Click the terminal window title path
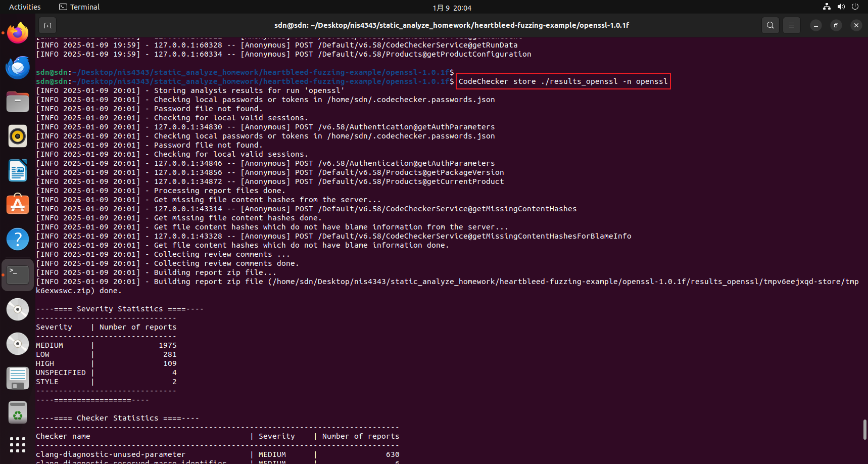Image resolution: width=868 pixels, height=464 pixels. [452, 25]
